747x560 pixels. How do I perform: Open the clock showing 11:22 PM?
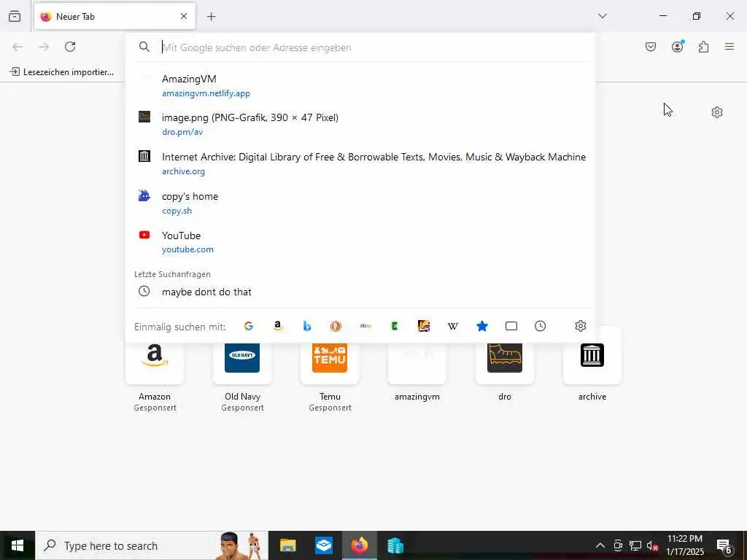click(684, 545)
